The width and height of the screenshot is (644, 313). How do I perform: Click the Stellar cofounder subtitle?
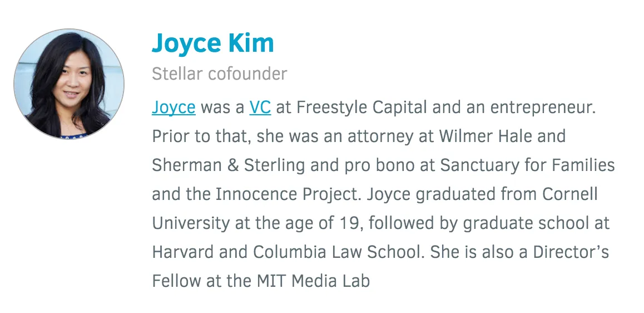click(x=219, y=74)
